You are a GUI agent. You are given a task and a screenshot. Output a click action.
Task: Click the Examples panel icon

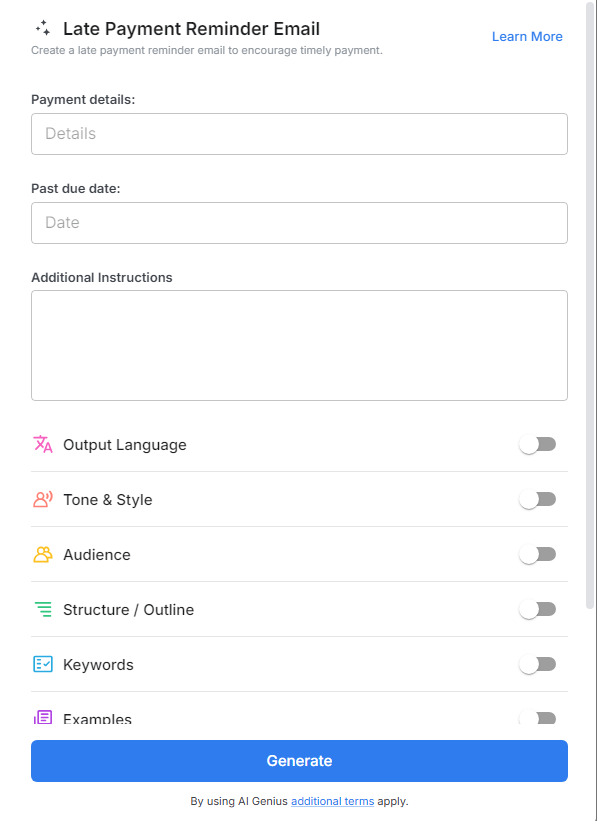[x=42, y=717]
